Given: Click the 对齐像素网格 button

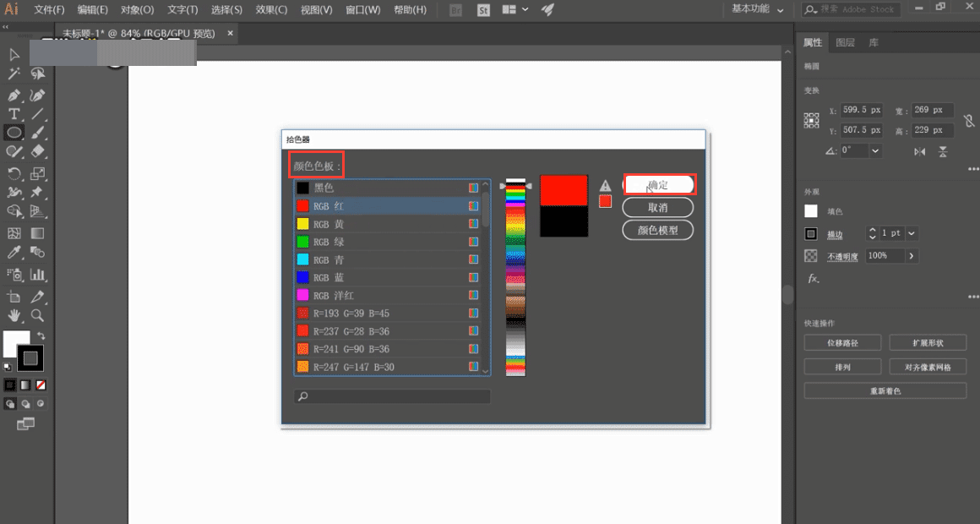Looking at the screenshot, I should pyautogui.click(x=928, y=367).
